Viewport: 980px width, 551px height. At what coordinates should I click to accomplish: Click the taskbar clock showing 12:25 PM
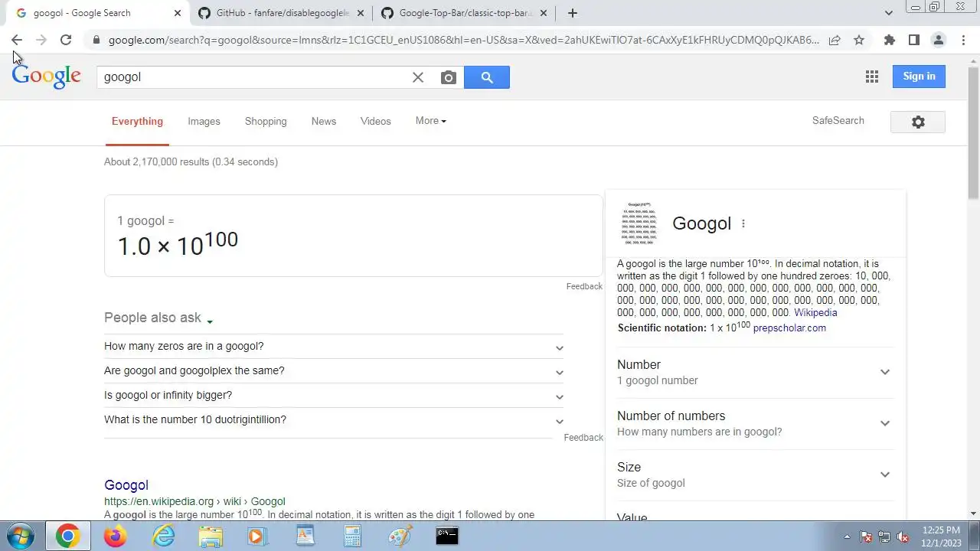(941, 536)
